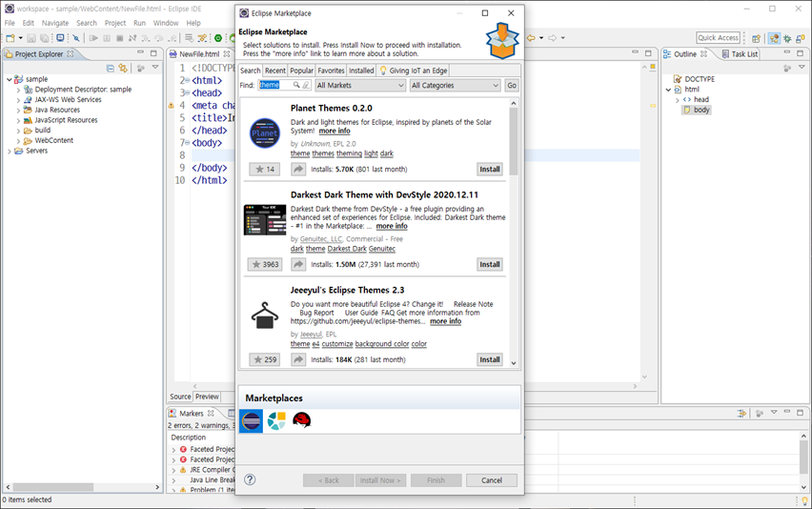Click the share icon for Jeeeyul's Eclipse Themes
812x509 pixels.
pyautogui.click(x=298, y=360)
